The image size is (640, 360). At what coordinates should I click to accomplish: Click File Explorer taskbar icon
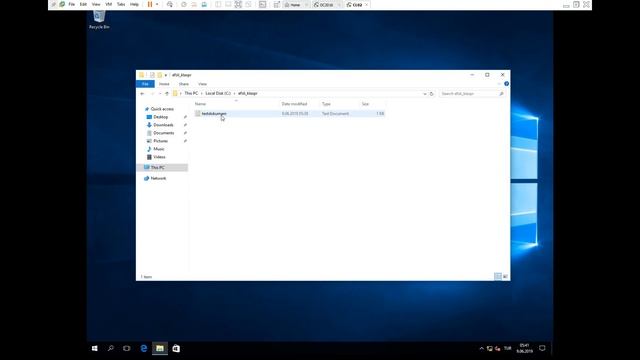[x=160, y=348]
